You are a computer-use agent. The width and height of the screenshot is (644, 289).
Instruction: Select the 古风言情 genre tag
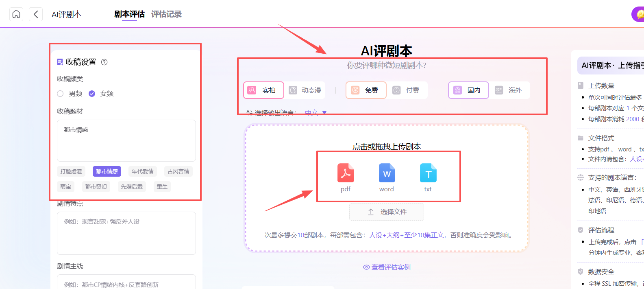point(178,171)
